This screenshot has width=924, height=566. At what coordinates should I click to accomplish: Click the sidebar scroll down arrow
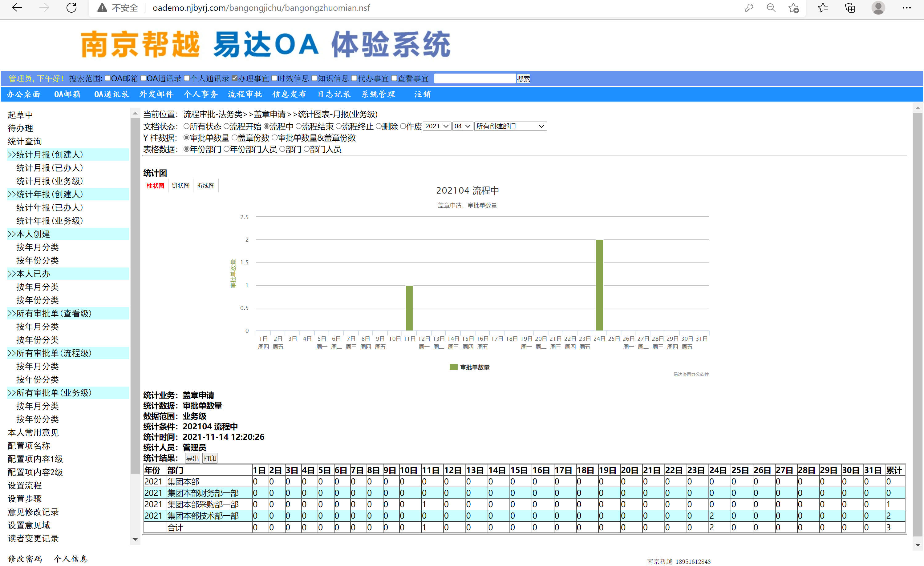(x=135, y=540)
